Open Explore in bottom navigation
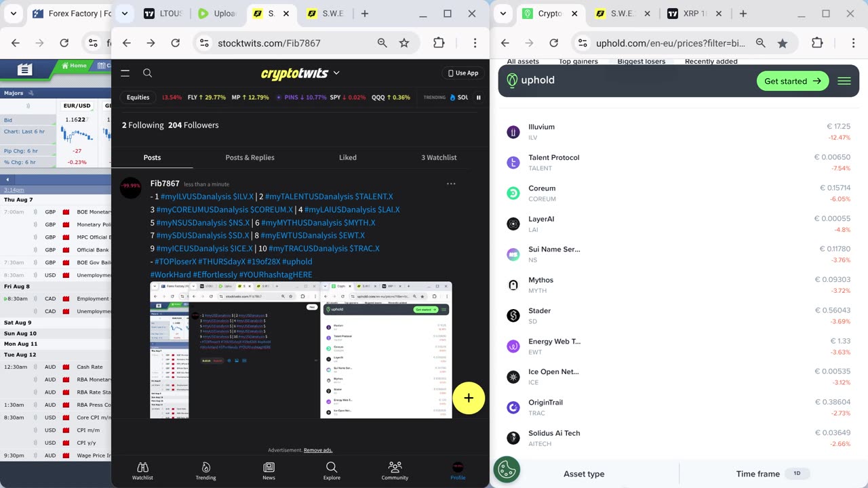The image size is (868, 488). 332,471
